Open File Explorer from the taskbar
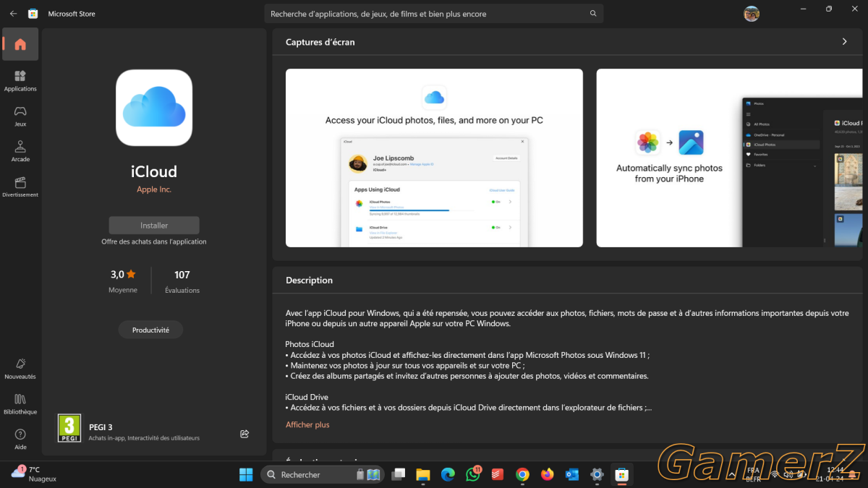 click(423, 474)
